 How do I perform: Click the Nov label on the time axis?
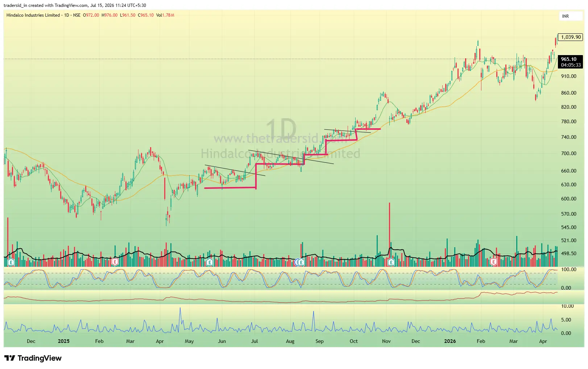386,341
